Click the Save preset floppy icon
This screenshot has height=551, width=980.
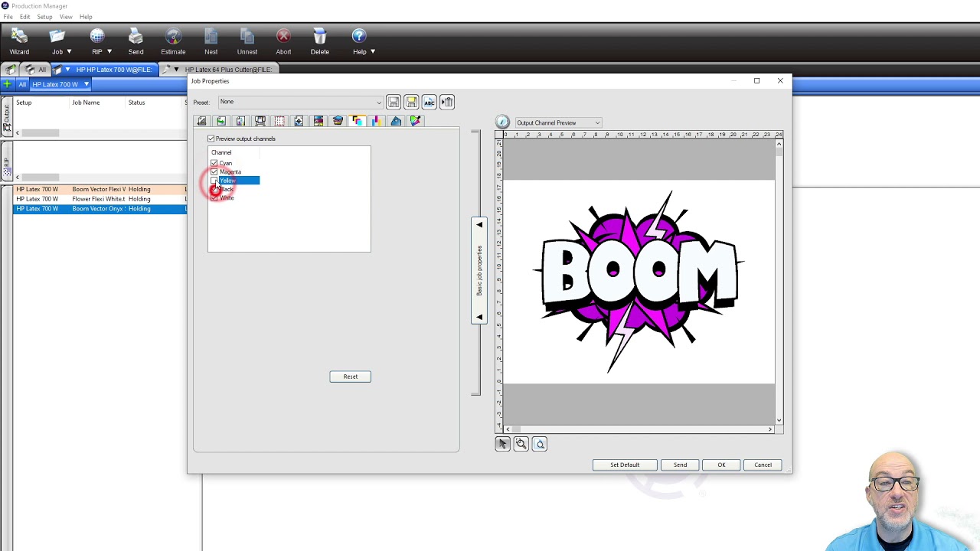(x=393, y=102)
